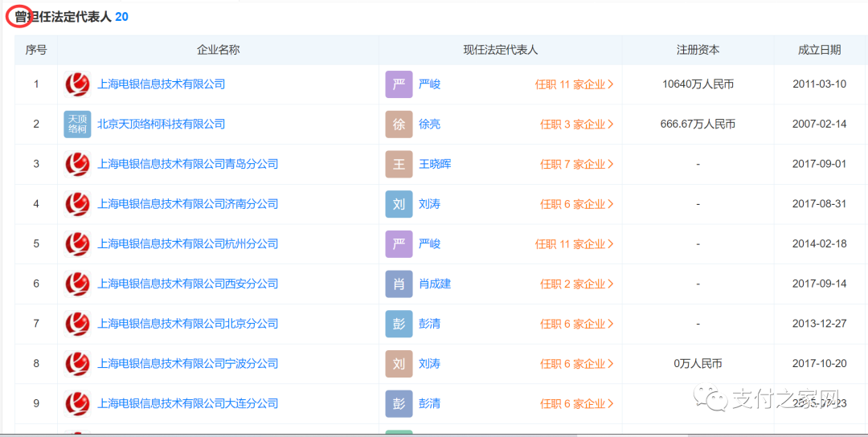The height and width of the screenshot is (437, 868).
Task: Click logo beside 北京分公司 company
Action: click(x=77, y=324)
